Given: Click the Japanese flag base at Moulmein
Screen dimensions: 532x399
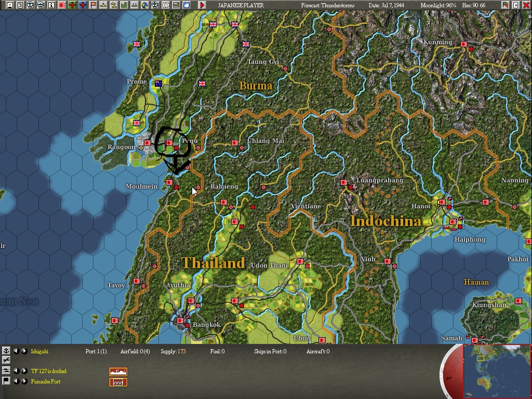Looking at the screenshot, I should pyautogui.click(x=169, y=182).
